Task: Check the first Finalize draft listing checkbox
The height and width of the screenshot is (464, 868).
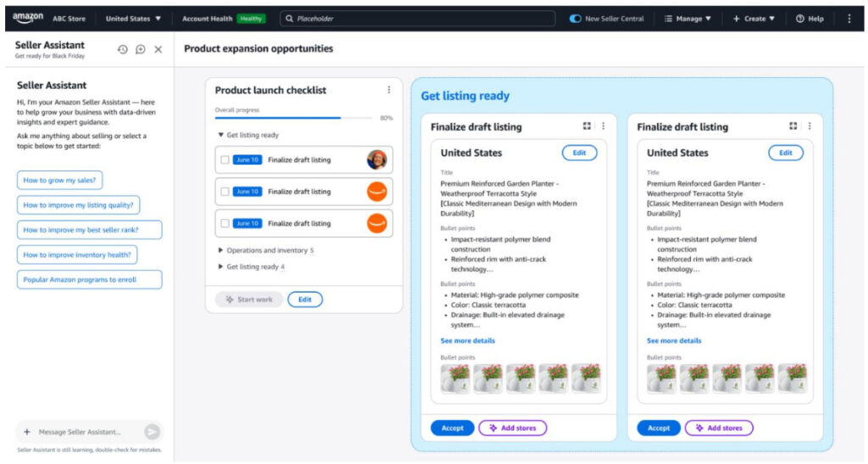Action: [225, 160]
